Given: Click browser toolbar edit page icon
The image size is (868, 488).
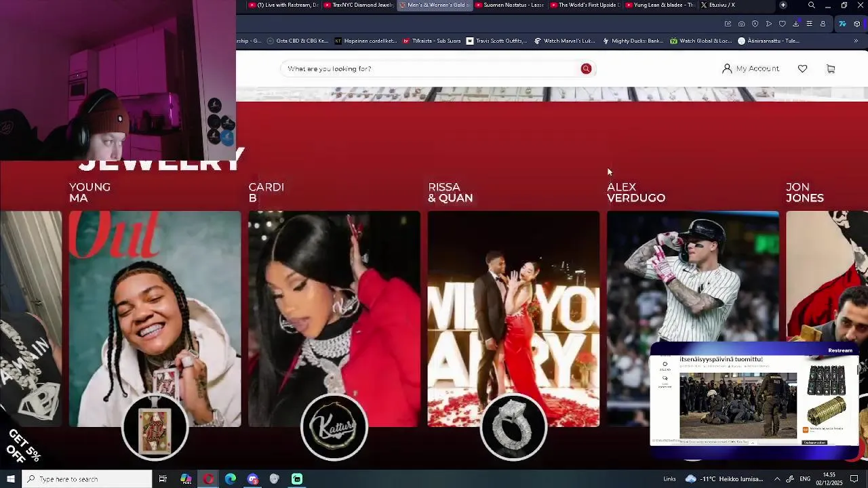Looking at the screenshot, I should (x=728, y=24).
